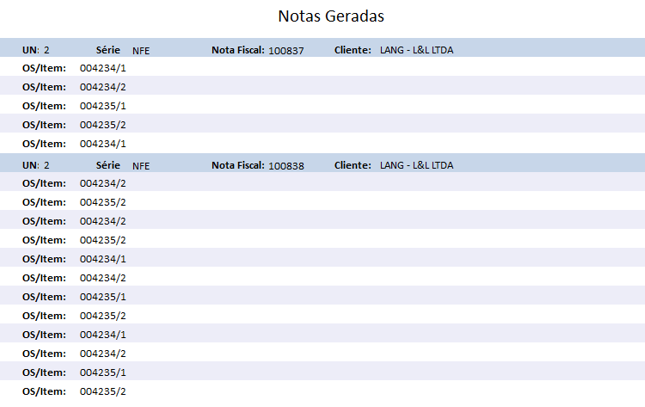Viewport: 645px width, 407px height.
Task: Click the Série label in the 100838 header row
Action: pyautogui.click(x=108, y=164)
